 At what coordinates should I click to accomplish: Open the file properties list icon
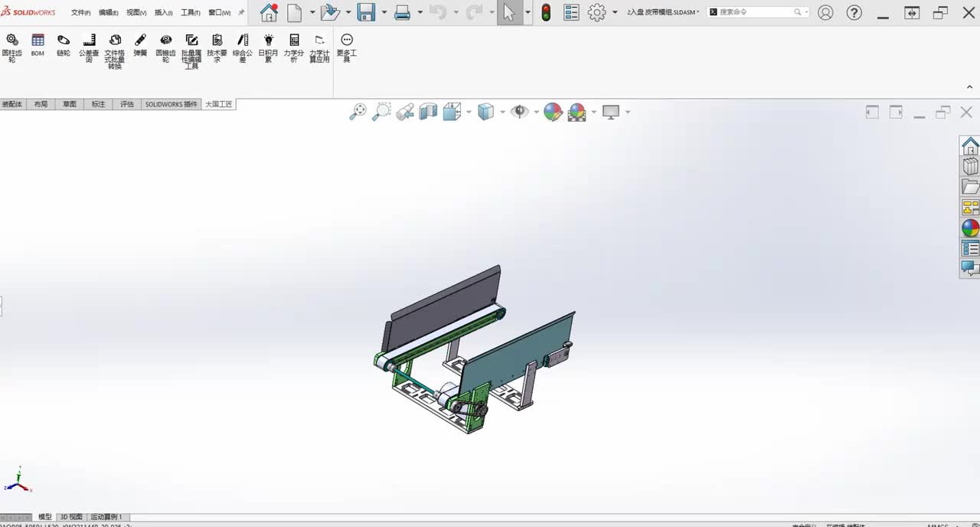pos(571,12)
